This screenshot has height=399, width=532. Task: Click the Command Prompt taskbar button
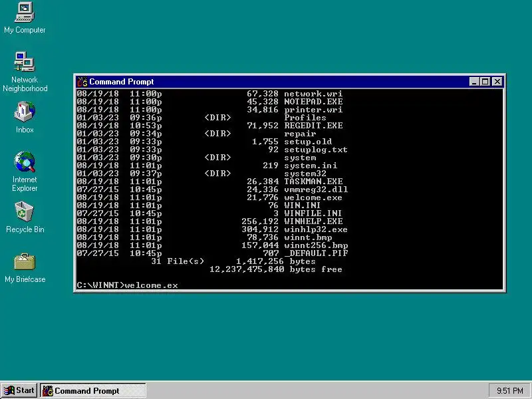93,390
